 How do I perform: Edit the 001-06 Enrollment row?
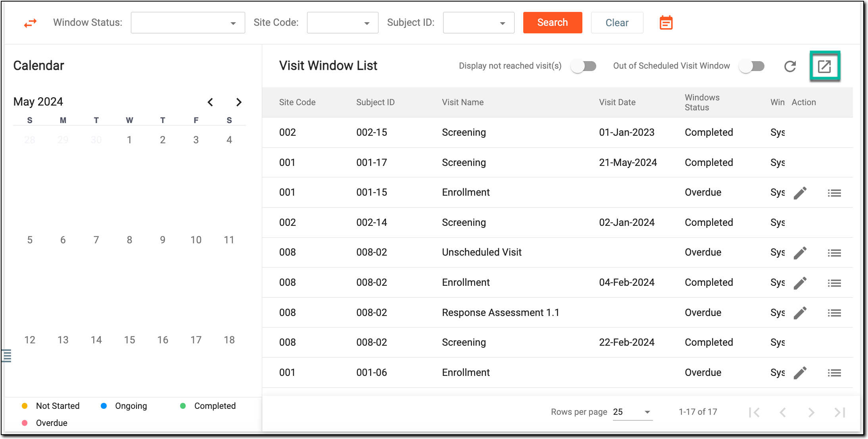tap(800, 373)
